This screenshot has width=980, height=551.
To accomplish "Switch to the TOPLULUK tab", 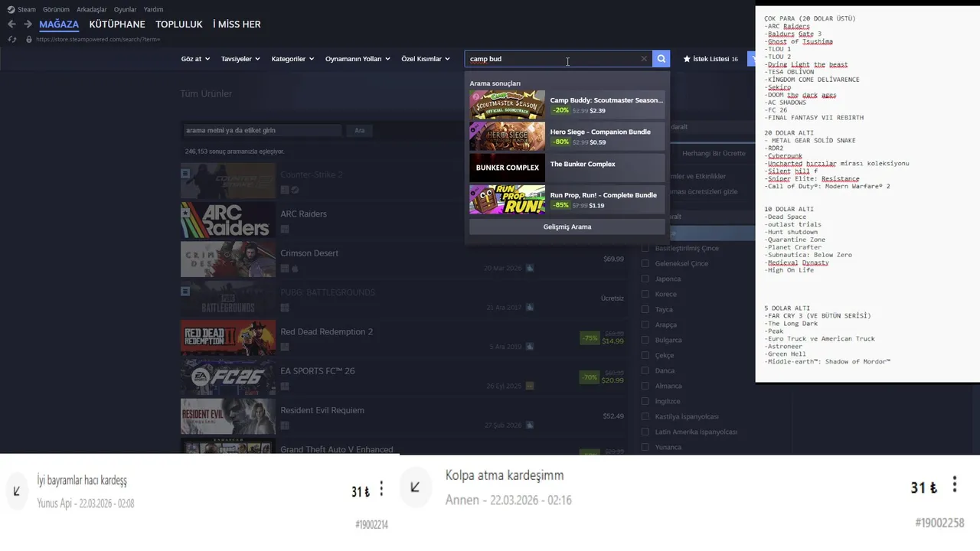I will 179,24.
